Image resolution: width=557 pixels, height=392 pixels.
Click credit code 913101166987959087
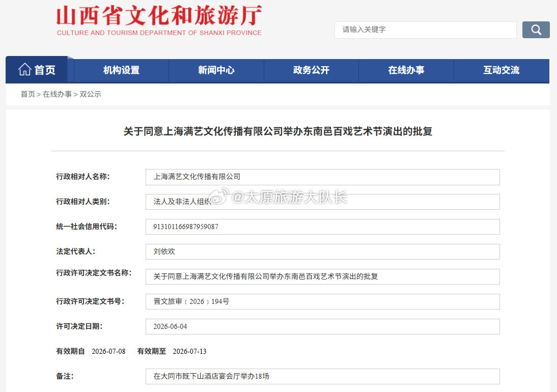coord(186,227)
